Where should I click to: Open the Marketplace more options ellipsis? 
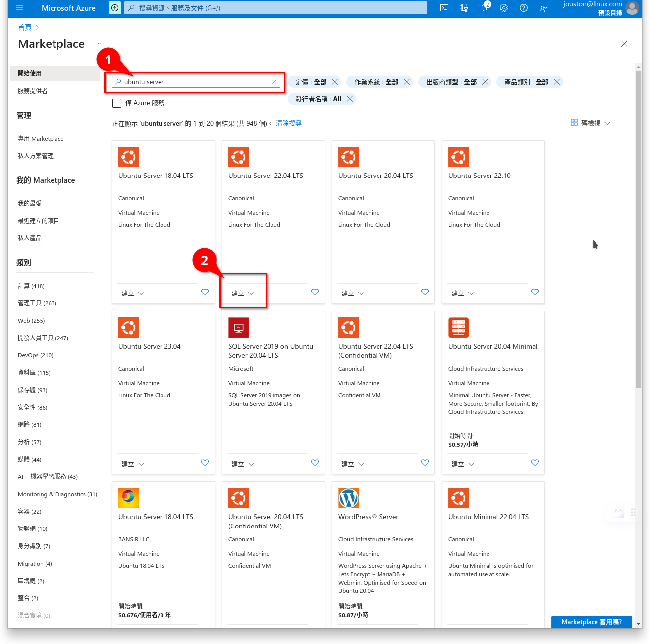point(101,44)
